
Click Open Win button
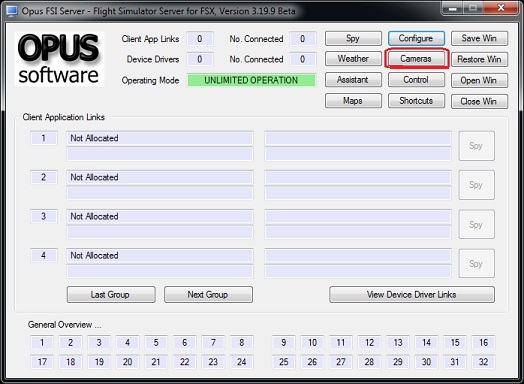(x=479, y=81)
